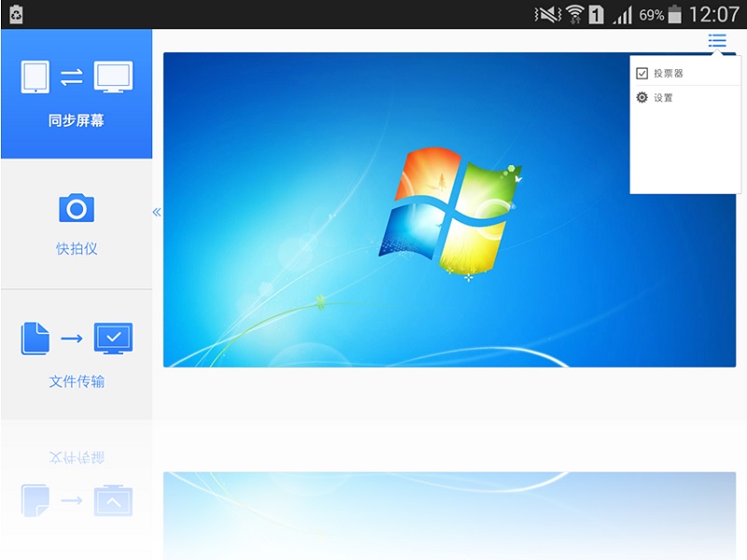Image resolution: width=747 pixels, height=560 pixels.
Task: Click the 文件传输 text label
Action: pyautogui.click(x=77, y=382)
